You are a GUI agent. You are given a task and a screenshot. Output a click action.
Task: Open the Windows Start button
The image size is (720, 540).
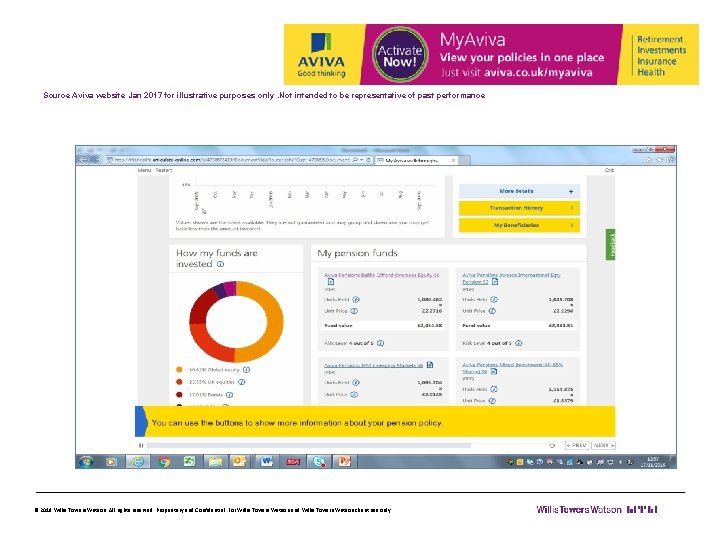(86, 461)
